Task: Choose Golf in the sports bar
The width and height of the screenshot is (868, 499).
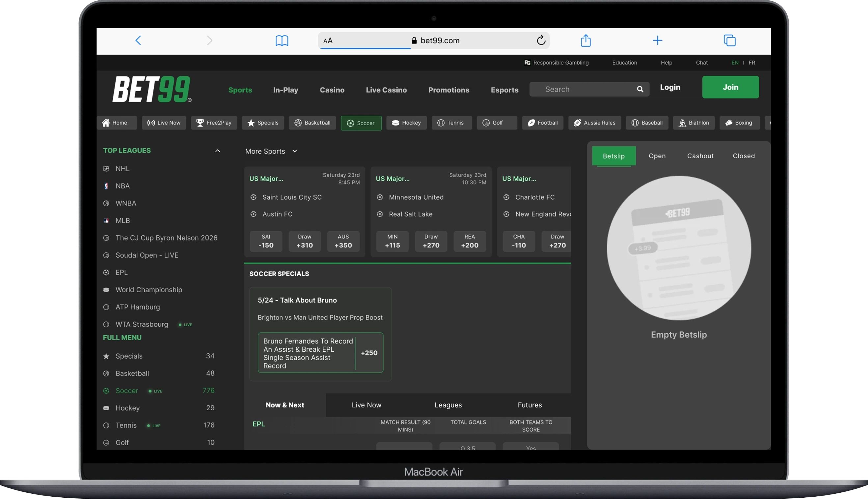Action: click(497, 123)
